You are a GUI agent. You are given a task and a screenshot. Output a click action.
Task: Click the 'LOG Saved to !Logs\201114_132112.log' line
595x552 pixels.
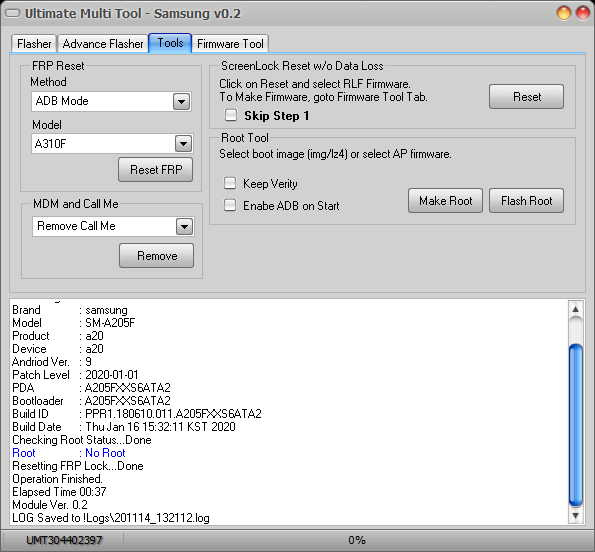click(x=111, y=518)
